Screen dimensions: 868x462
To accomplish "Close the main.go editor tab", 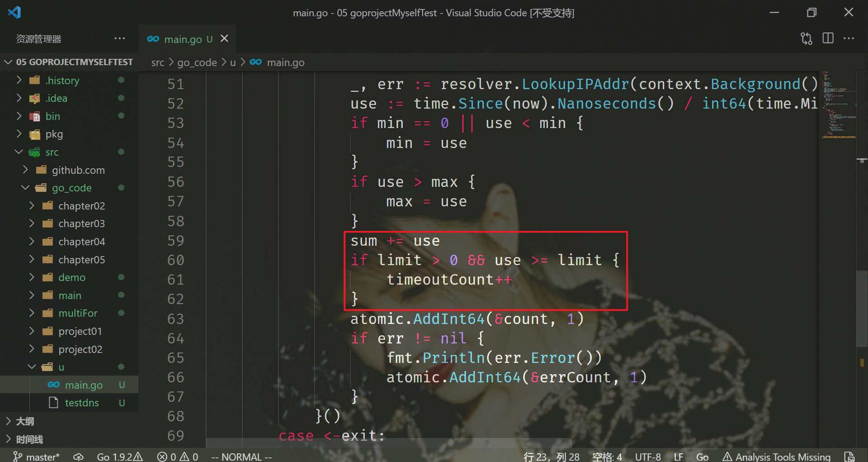I will pos(224,39).
